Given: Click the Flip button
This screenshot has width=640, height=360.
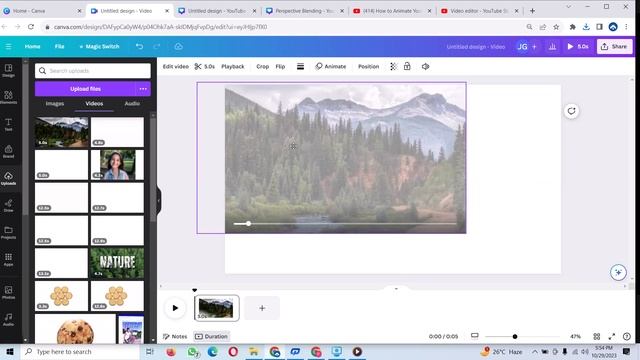Looking at the screenshot, I should [x=280, y=67].
